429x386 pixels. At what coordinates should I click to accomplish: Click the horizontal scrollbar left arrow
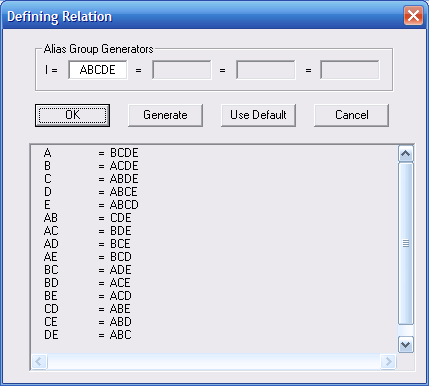[39, 361]
